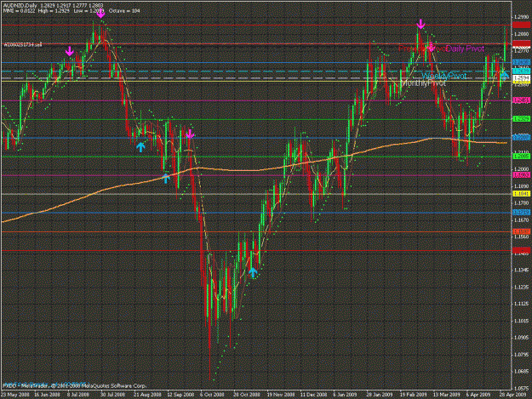The height and width of the screenshot is (399, 532).
Task: Click the '8 Jul 2008' date on the time axis
Action: tap(78, 395)
